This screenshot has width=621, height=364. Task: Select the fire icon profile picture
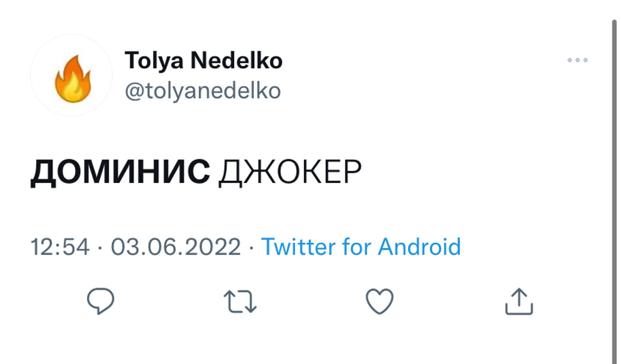(72, 75)
